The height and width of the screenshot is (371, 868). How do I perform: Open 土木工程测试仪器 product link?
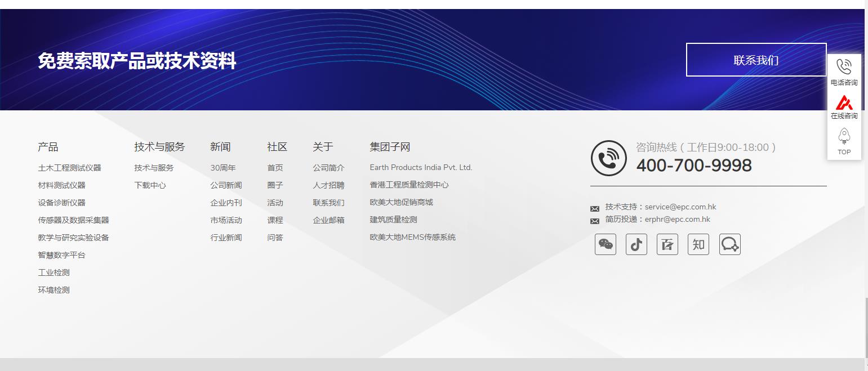[x=70, y=168]
